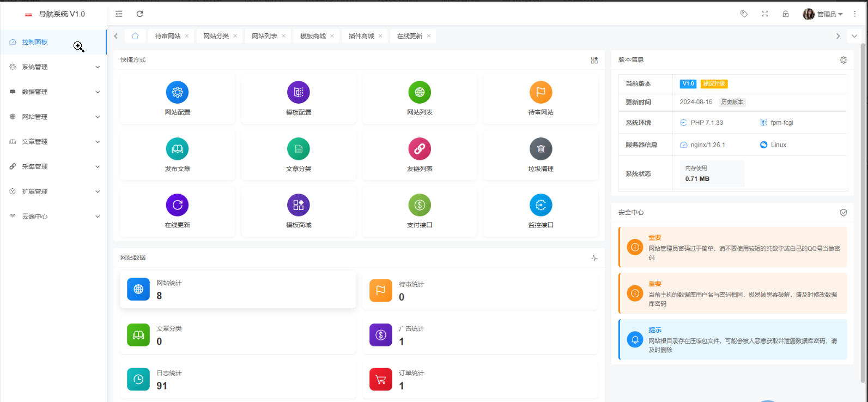Open the 广告统计 data card
This screenshot has height=402, width=868.
[x=480, y=335]
